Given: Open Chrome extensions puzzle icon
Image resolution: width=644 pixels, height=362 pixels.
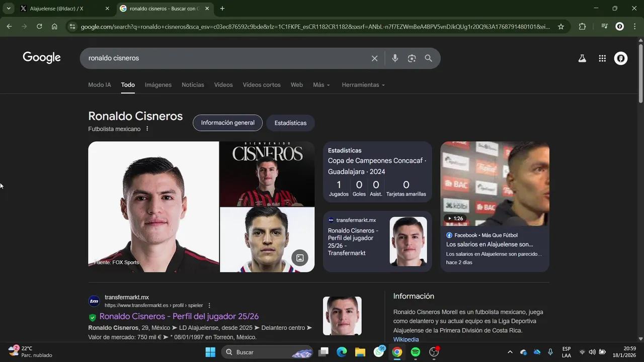Looking at the screenshot, I should click(582, 27).
